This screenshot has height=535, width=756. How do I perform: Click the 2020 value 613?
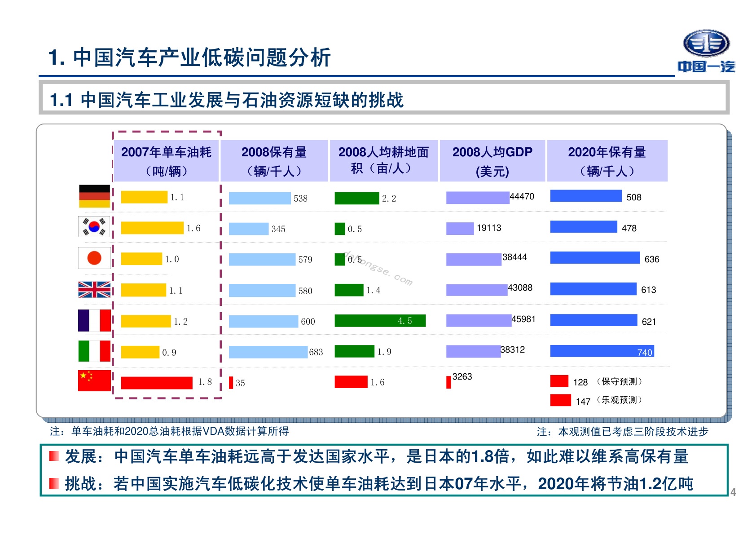click(x=648, y=290)
